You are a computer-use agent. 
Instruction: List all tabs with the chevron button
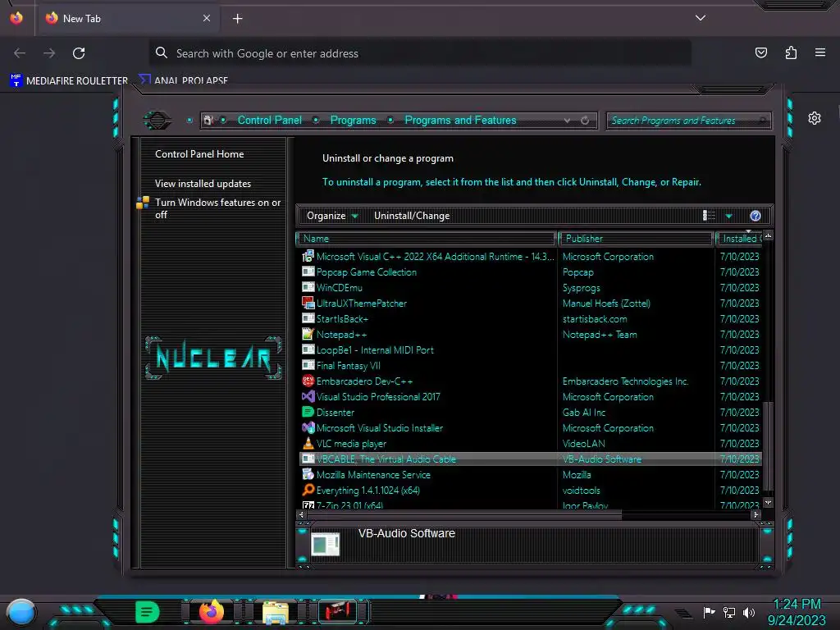[701, 18]
